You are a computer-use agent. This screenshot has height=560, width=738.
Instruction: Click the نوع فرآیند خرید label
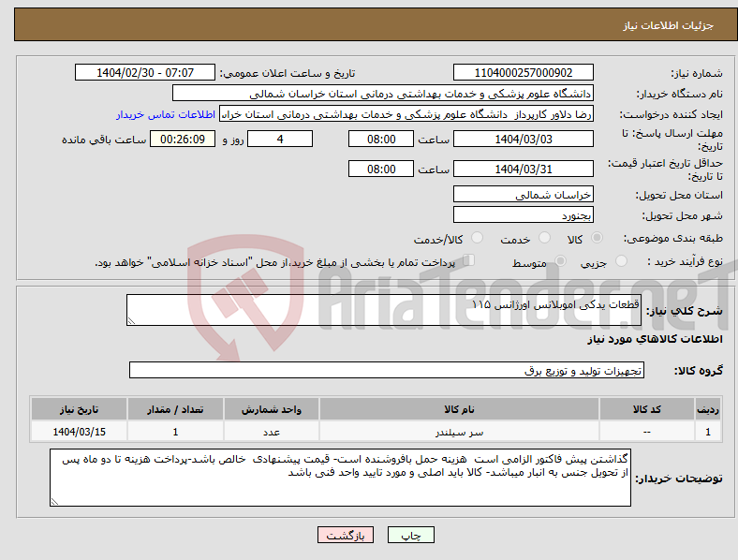coord(685,261)
